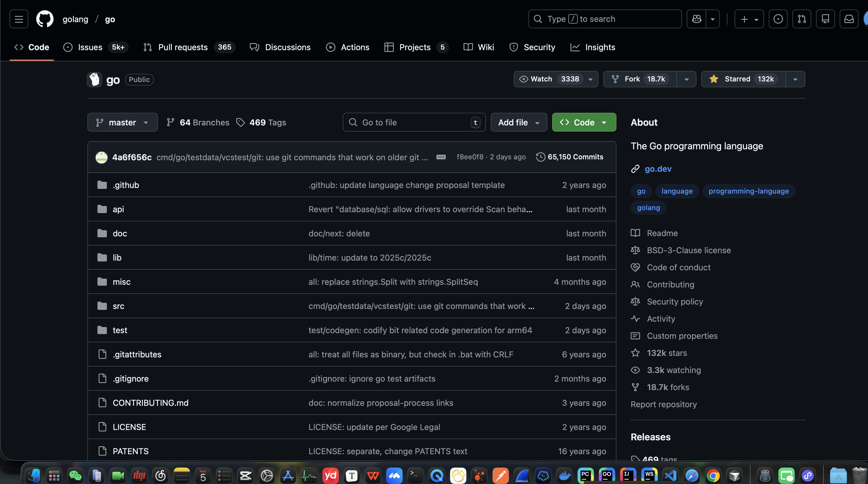Screen dimensions: 868x484
Task: Open the notifications inbox icon
Action: (849, 19)
